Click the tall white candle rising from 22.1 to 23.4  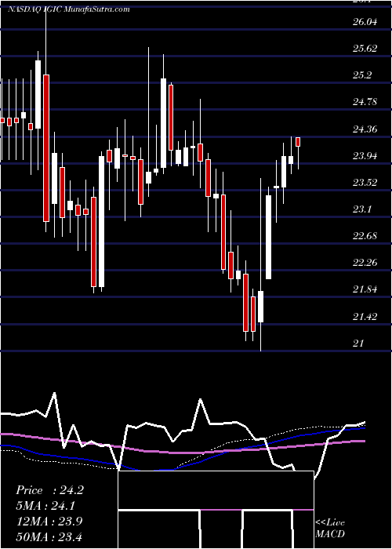tap(268, 237)
